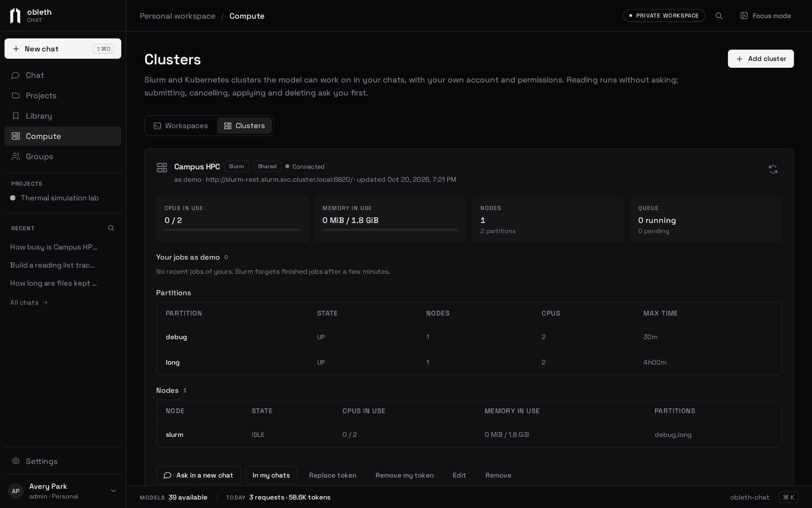Click the Focus mode panel icon
The height and width of the screenshot is (508, 812).
click(744, 16)
